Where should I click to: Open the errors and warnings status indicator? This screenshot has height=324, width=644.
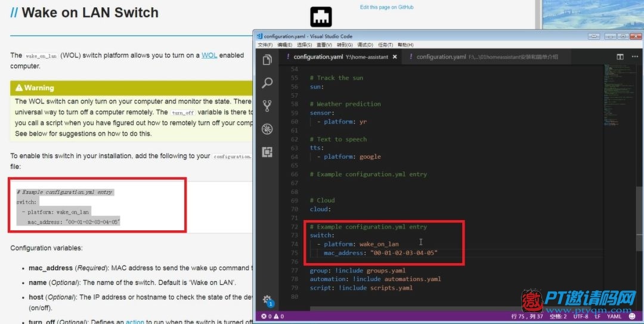[x=273, y=316]
